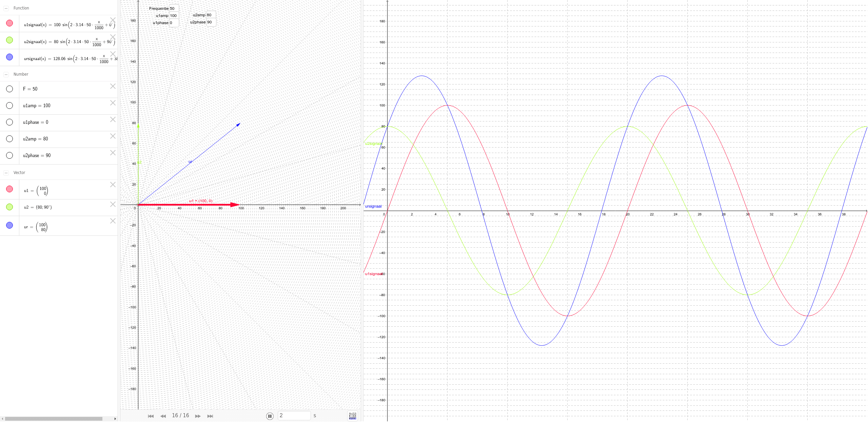
Task: Pause the animation playback
Action: pyautogui.click(x=270, y=416)
